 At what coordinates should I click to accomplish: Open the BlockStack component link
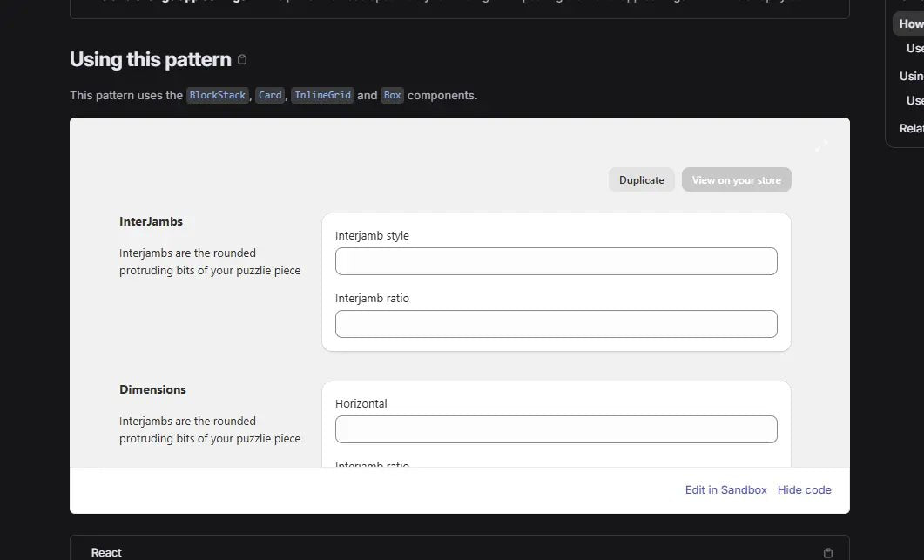[x=218, y=95]
